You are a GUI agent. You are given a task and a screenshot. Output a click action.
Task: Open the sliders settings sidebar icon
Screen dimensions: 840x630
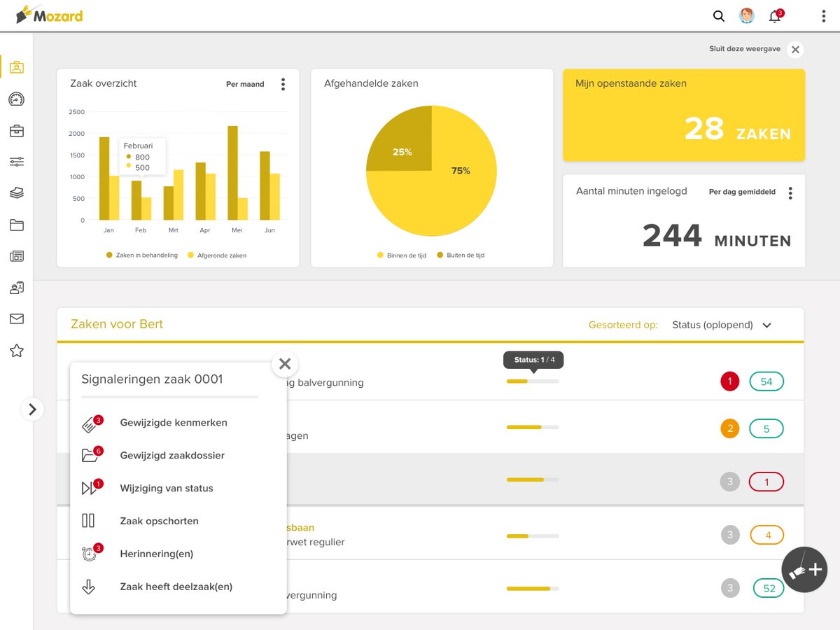(17, 162)
